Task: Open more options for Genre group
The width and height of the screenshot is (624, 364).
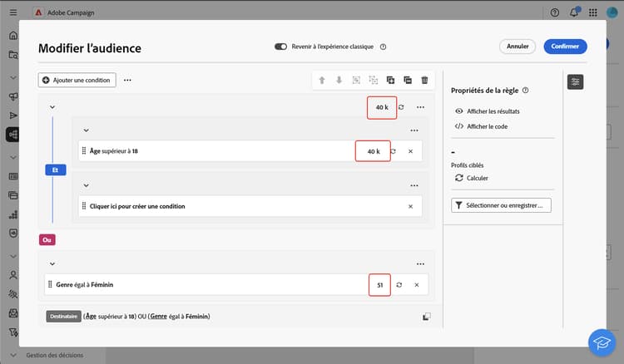Action: 420,264
